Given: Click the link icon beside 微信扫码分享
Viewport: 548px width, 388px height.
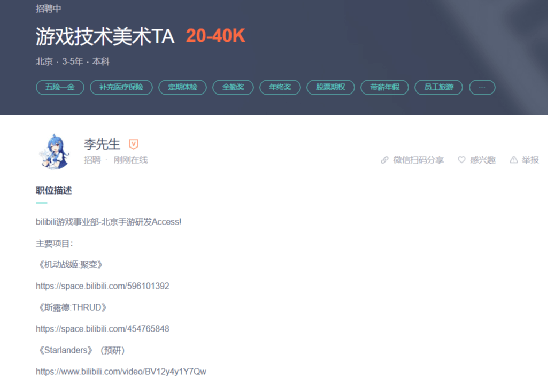Looking at the screenshot, I should (384, 160).
